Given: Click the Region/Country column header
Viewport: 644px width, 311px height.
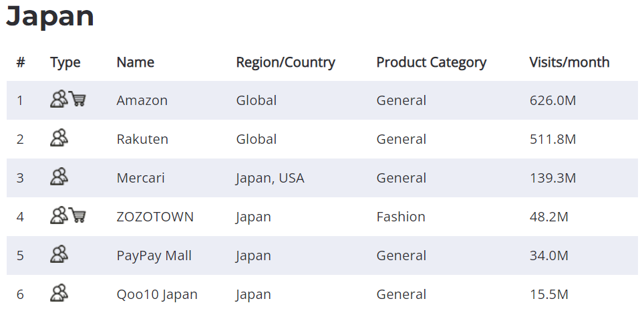Looking at the screenshot, I should pos(285,62).
